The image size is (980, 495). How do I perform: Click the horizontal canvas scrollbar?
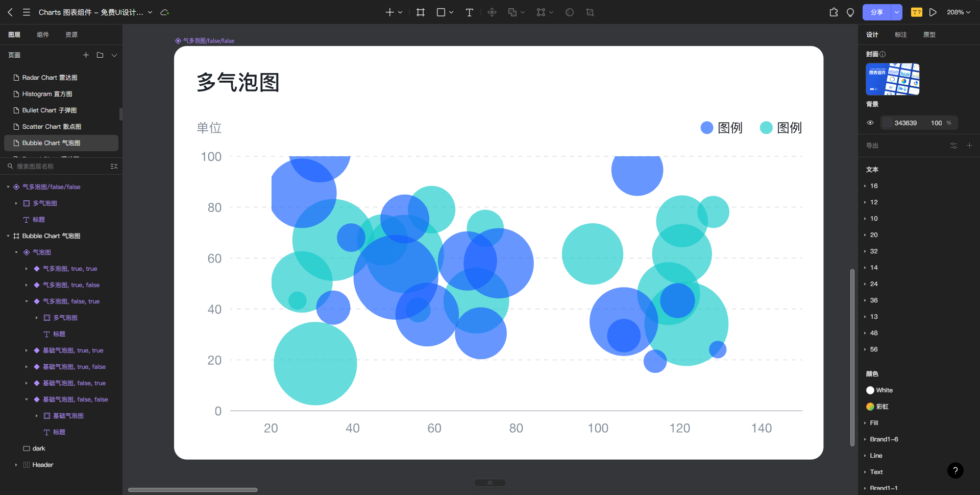click(x=192, y=490)
